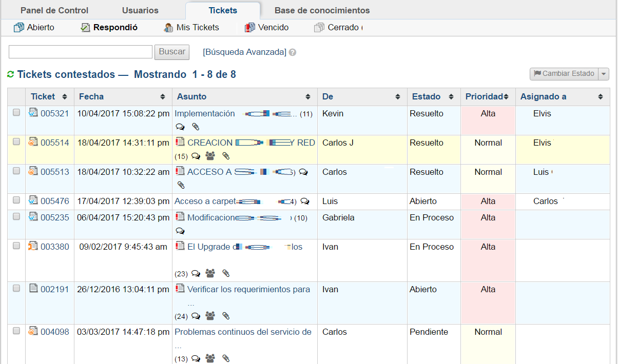Tick the checkbox for ticket 005476
The height and width of the screenshot is (364, 618).
click(16, 200)
